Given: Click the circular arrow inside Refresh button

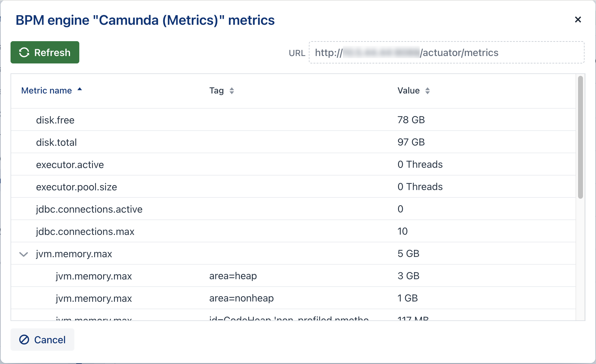Looking at the screenshot, I should (x=24, y=52).
